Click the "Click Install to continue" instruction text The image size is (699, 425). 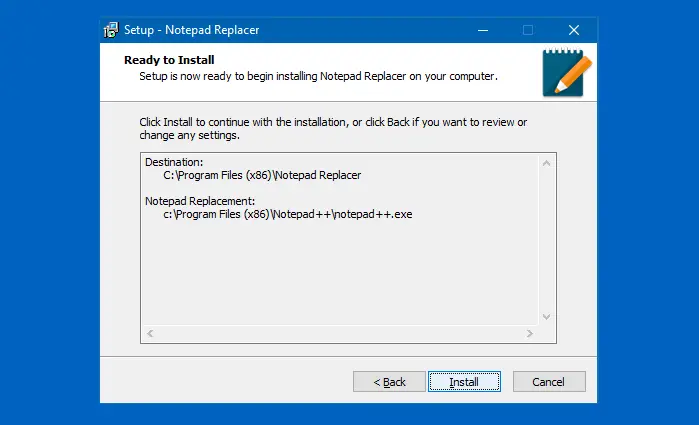(x=333, y=128)
